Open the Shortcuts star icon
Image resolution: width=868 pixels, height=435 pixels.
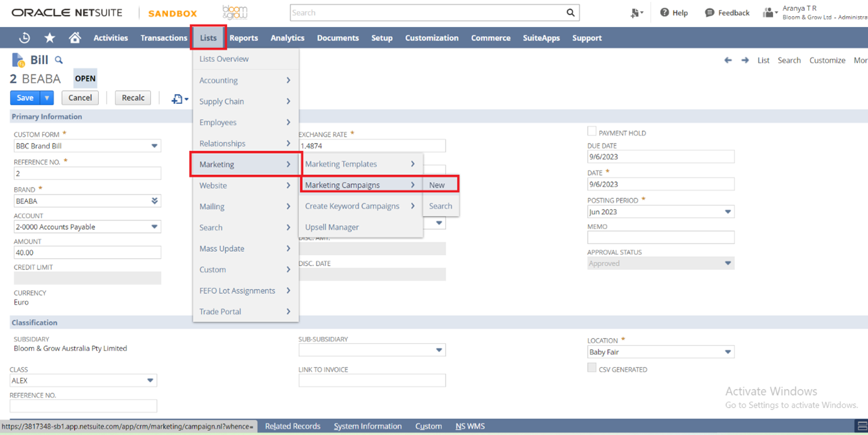(50, 38)
